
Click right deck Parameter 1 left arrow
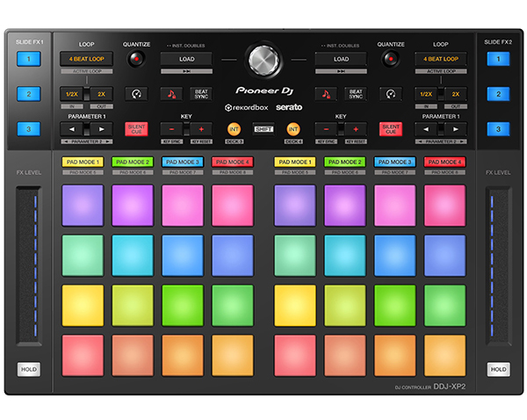pos(426,129)
